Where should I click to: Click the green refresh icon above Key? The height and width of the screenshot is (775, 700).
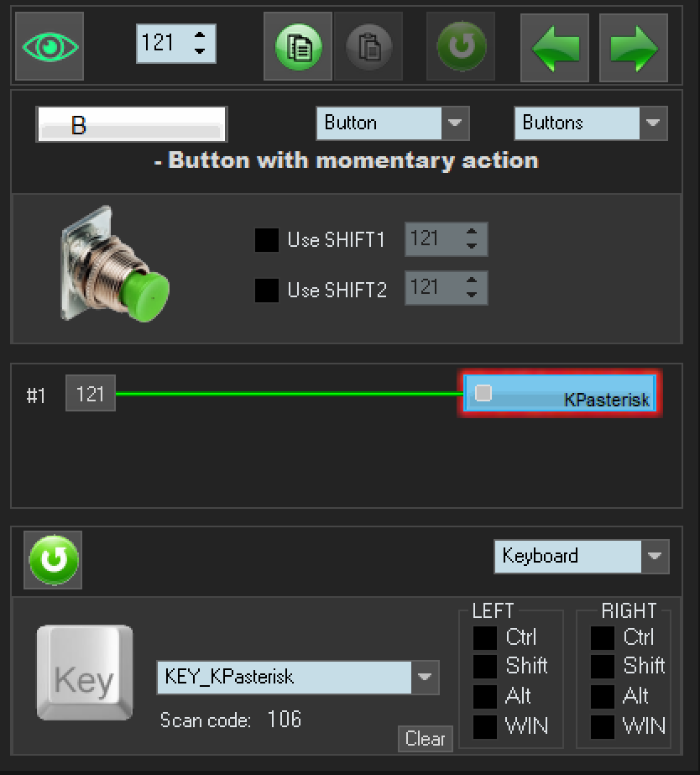[55, 559]
